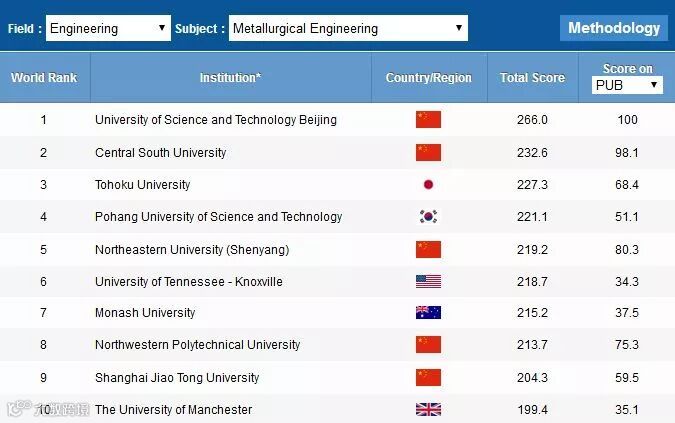Select PUB score 34.3
The width and height of the screenshot is (675, 423).
(627, 281)
